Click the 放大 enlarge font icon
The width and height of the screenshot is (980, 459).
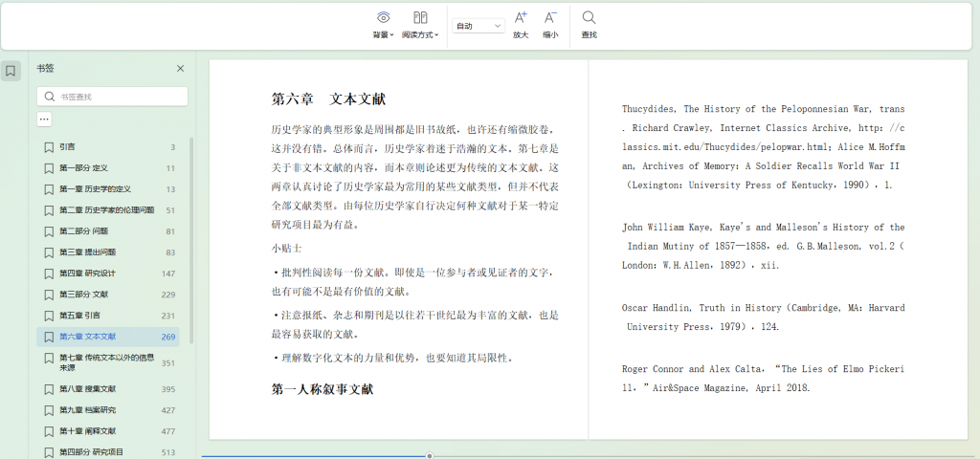click(521, 17)
